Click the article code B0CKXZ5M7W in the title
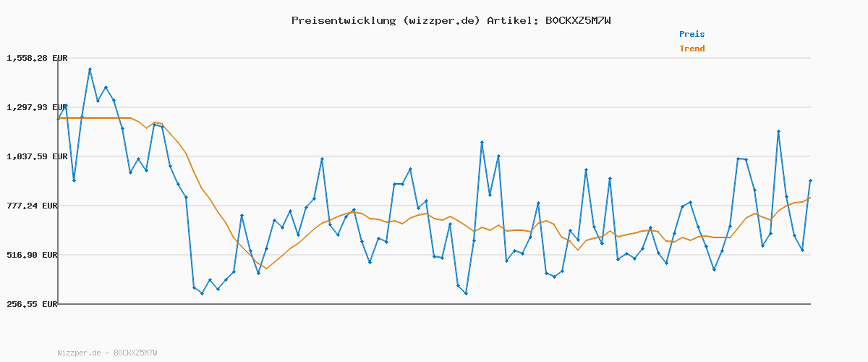 pos(578,20)
